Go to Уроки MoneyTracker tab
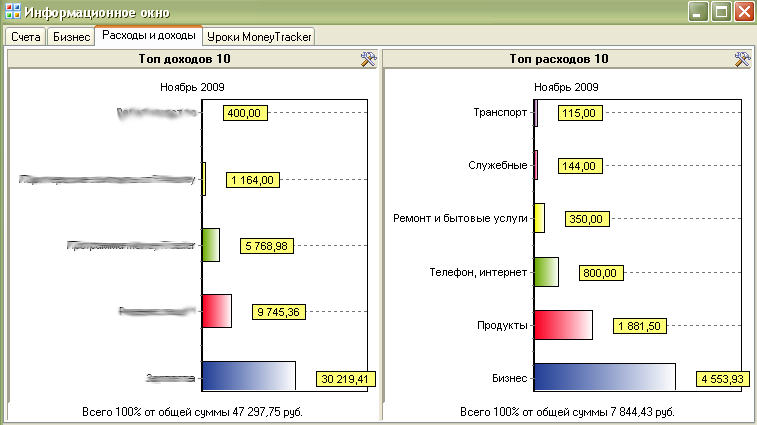This screenshot has height=425, width=757. [260, 37]
